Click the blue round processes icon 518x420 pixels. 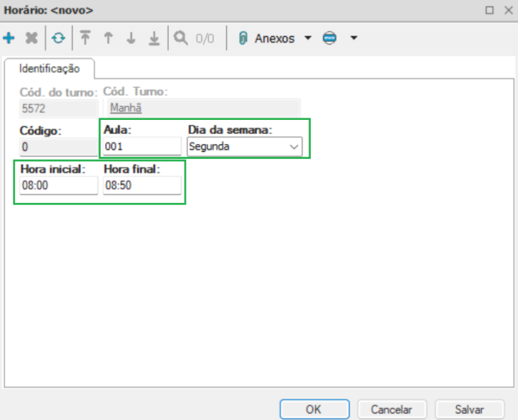pos(329,38)
